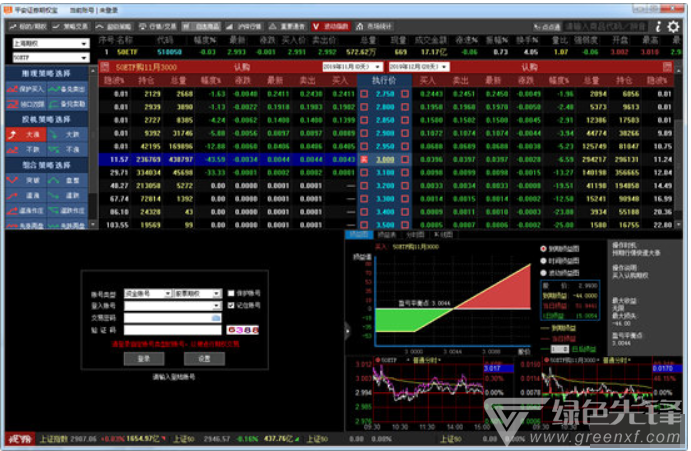Screen dimensions: 691x451
Task: Enable the 保护账号 checkbox in login form
Action: click(231, 293)
